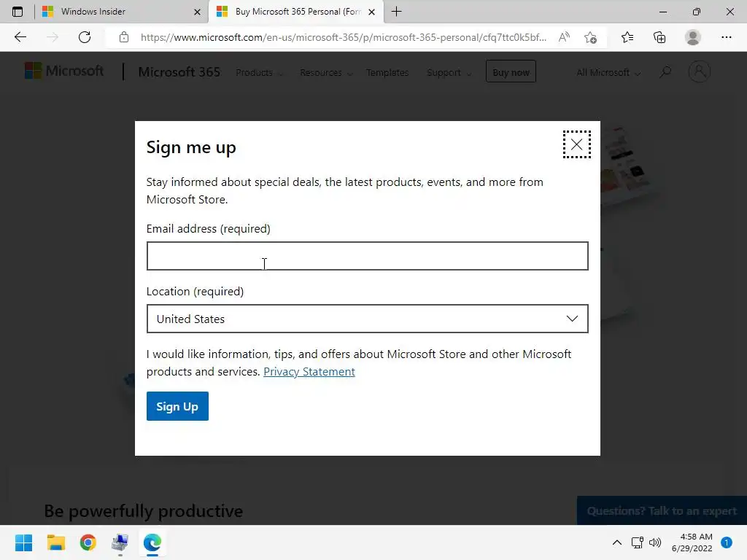Reload the page with refresh icon
The width and height of the screenshot is (747, 560).
pos(85,37)
